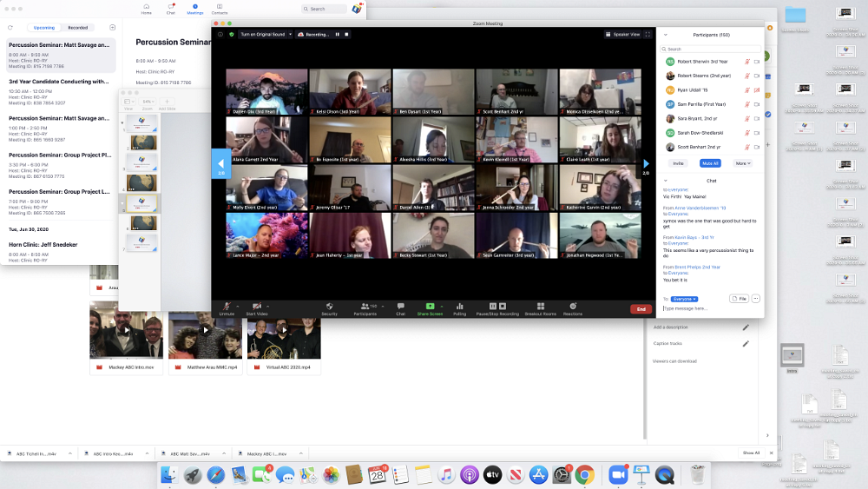Open ABC Ticheli download chevron menu
868x489 pixels.
pyautogui.click(x=70, y=453)
